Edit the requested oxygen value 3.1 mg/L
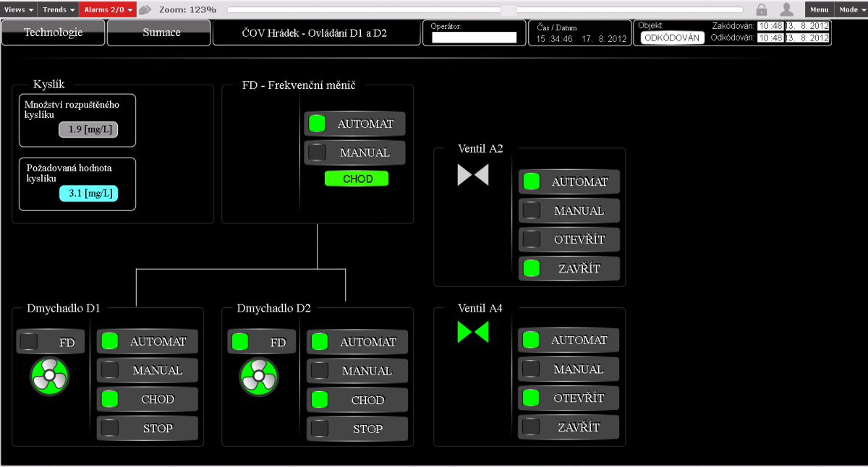Image resolution: width=868 pixels, height=467 pixels. 88,194
